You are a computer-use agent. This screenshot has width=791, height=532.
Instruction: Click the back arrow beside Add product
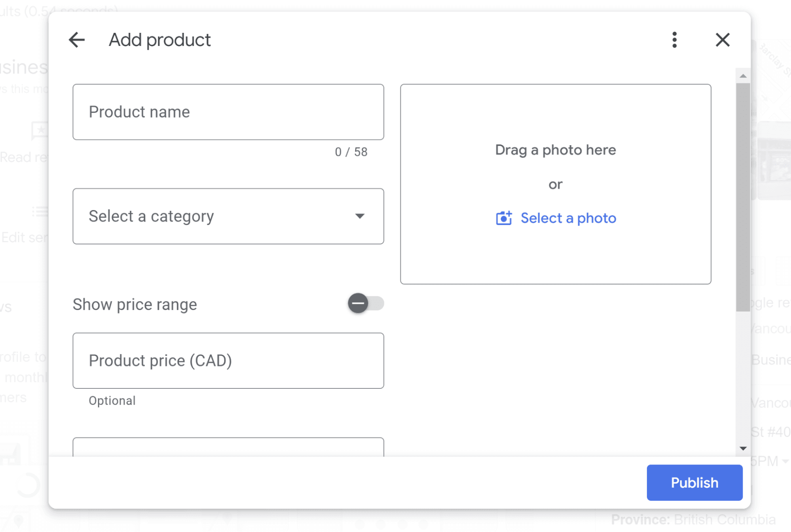(x=77, y=40)
